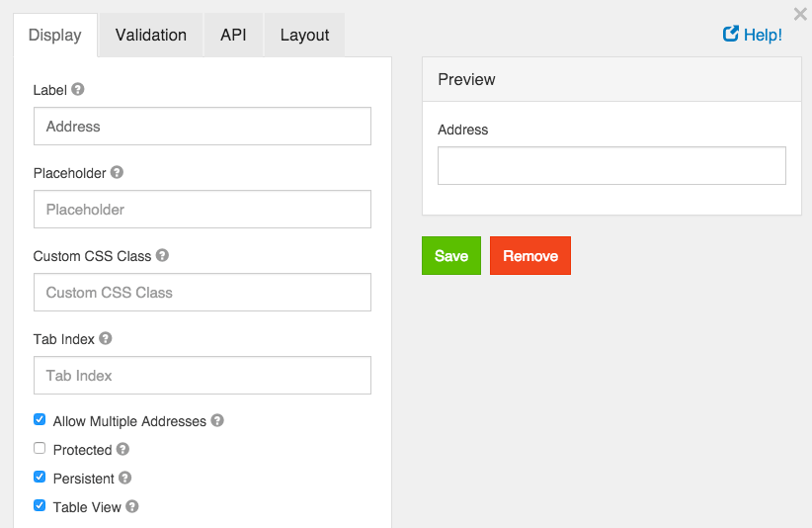Open the Help! link
The height and width of the screenshot is (528, 812).
click(x=753, y=35)
